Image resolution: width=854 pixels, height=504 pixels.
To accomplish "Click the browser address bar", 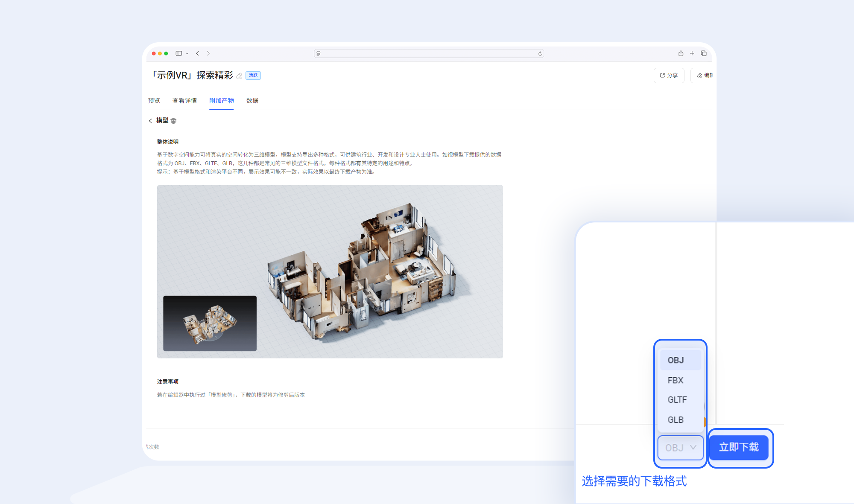I will 429,53.
